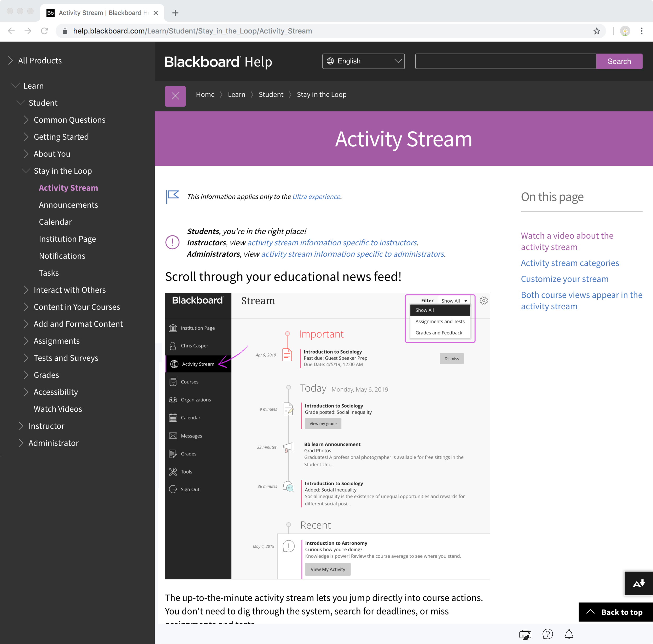
Task: Expand the Common Questions section
Action: click(26, 120)
